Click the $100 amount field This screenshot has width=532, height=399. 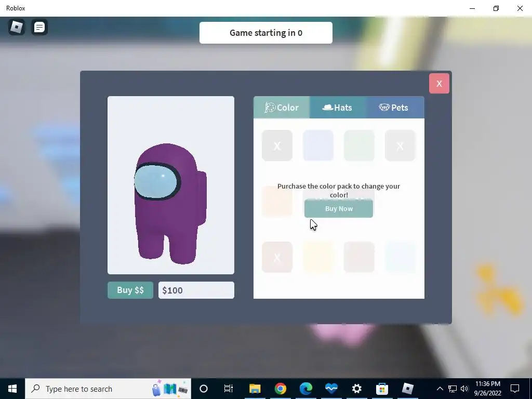tap(196, 290)
